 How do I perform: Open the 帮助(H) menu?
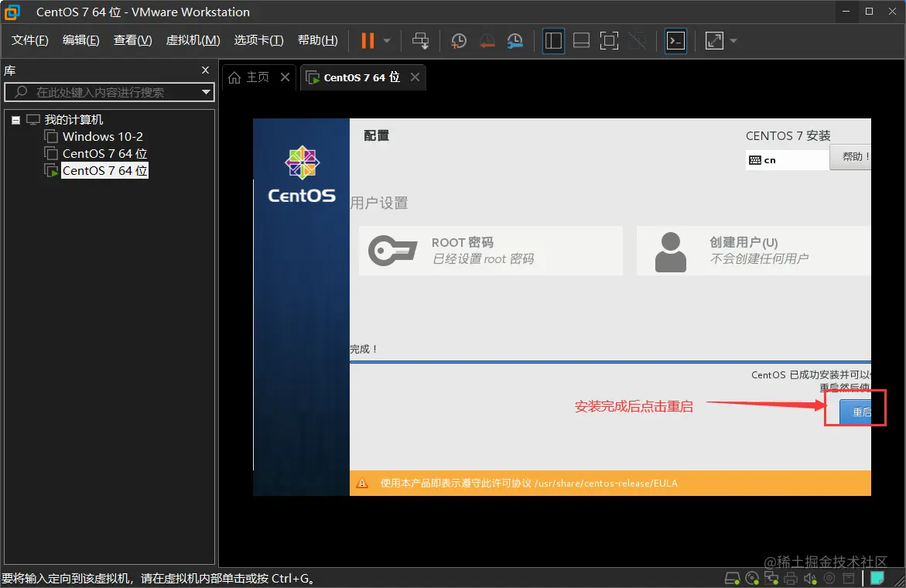pyautogui.click(x=318, y=40)
